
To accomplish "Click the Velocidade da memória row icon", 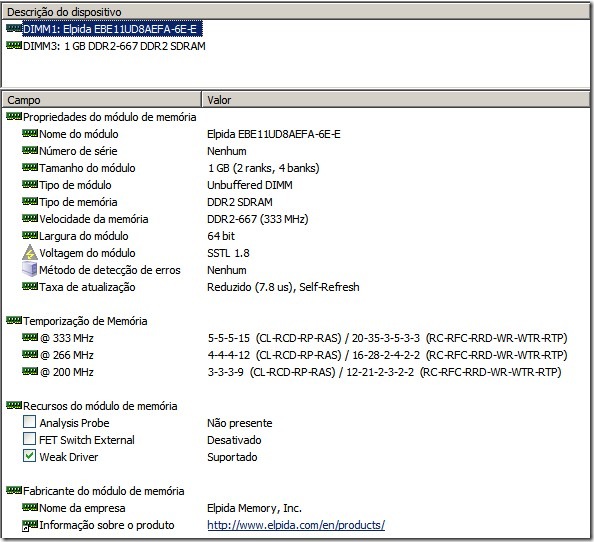I will 30,219.
